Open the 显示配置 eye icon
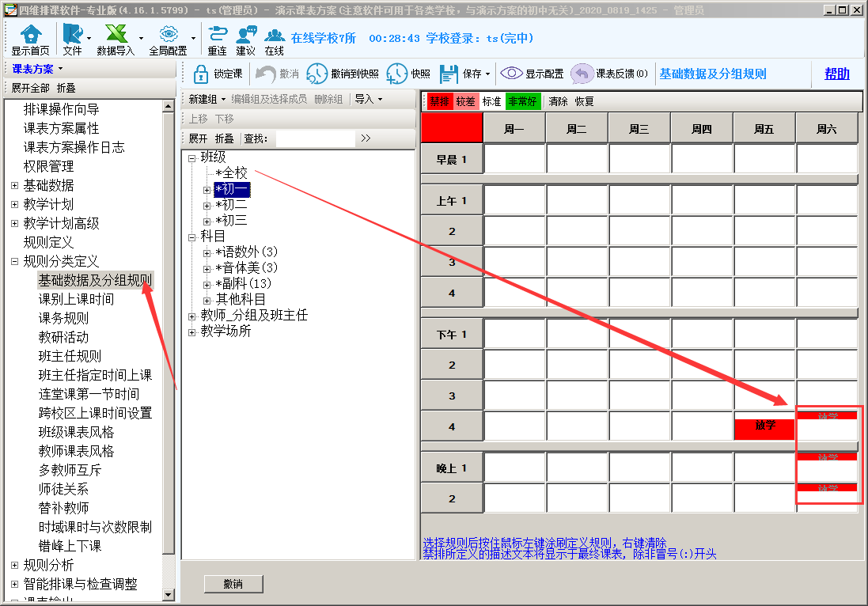Screen dimensions: 868x606 pyautogui.click(x=512, y=74)
